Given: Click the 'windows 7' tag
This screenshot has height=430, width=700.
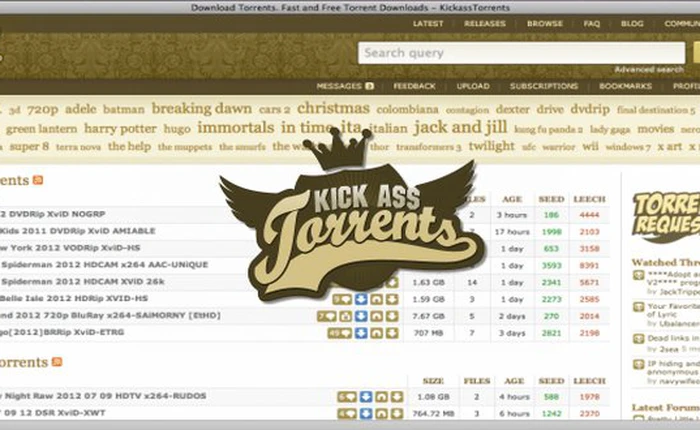Looking at the screenshot, I should tap(628, 147).
